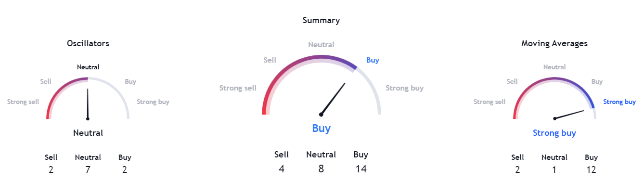The image size is (644, 195).
Task: Click the Summary Neutral count of 8
Action: tap(321, 169)
